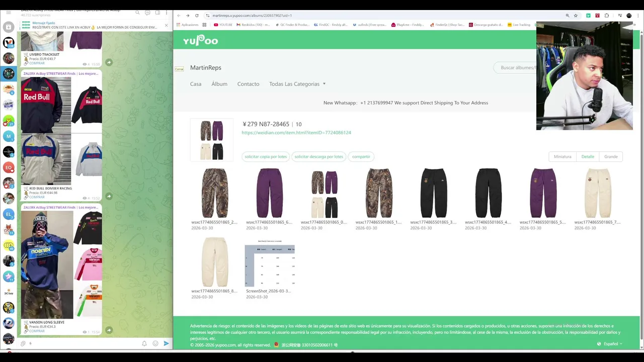Image resolution: width=644 pixels, height=362 pixels.
Task: Open the Recibidos Gmail bookmark
Action: click(253, 25)
